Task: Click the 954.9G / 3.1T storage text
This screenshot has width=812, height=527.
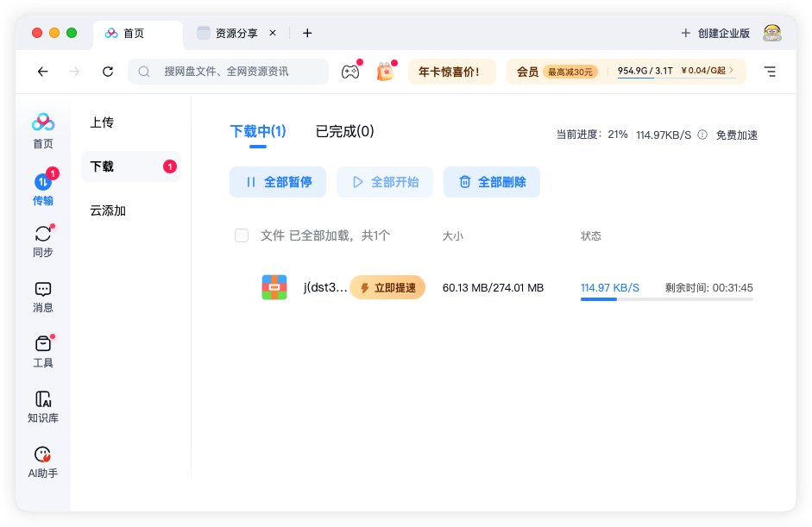Action: [645, 71]
